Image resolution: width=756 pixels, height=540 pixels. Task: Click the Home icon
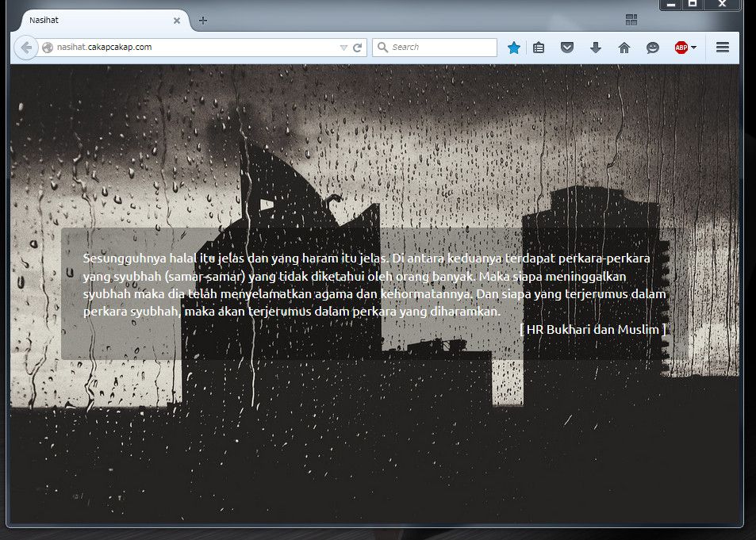[x=624, y=48]
